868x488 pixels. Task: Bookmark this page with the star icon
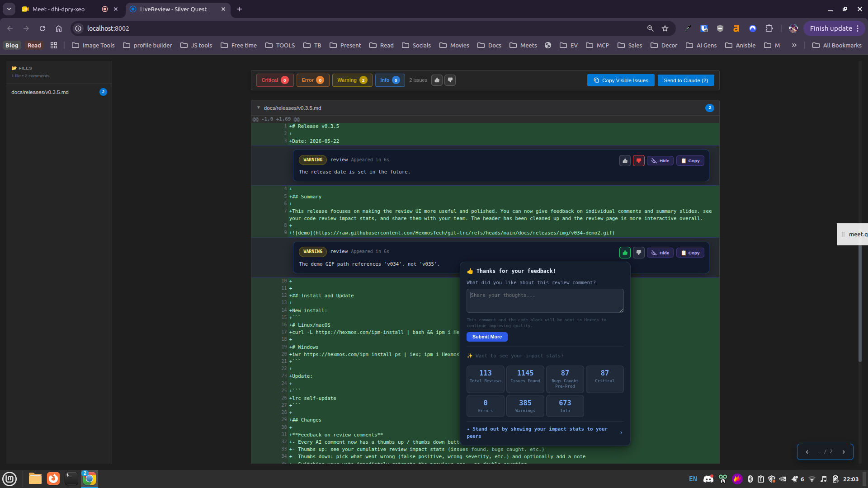tap(665, 28)
